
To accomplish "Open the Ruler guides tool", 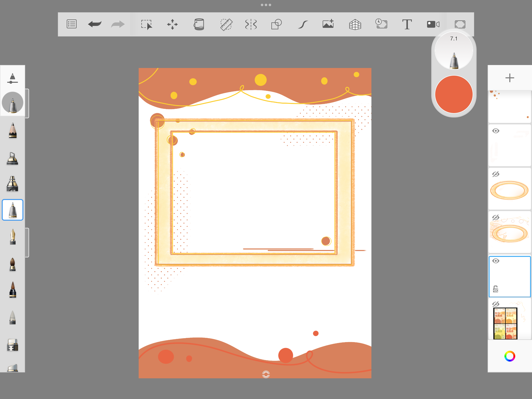I will point(226,24).
